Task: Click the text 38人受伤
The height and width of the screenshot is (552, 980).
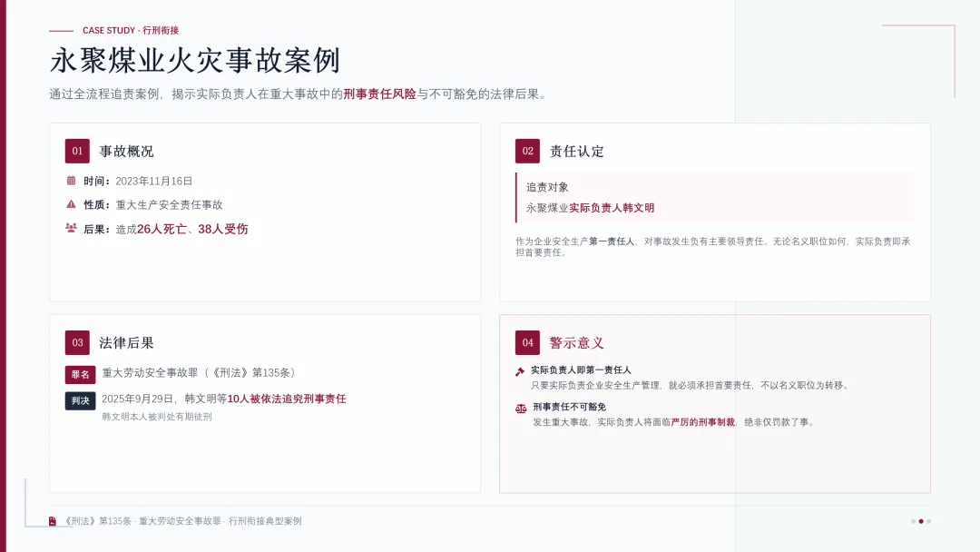Action: point(223,229)
